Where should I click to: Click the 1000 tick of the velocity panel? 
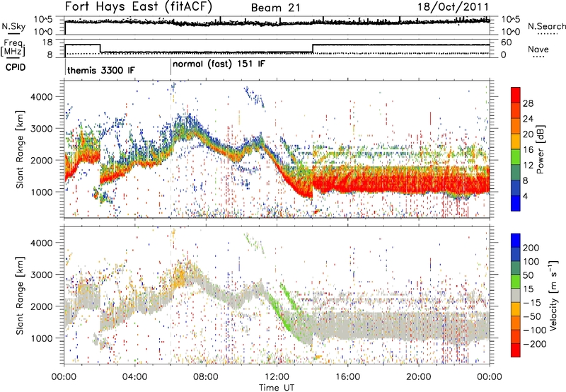click(42, 338)
